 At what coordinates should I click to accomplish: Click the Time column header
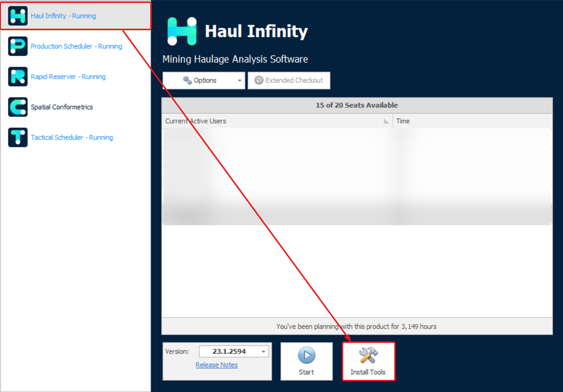[x=473, y=121]
